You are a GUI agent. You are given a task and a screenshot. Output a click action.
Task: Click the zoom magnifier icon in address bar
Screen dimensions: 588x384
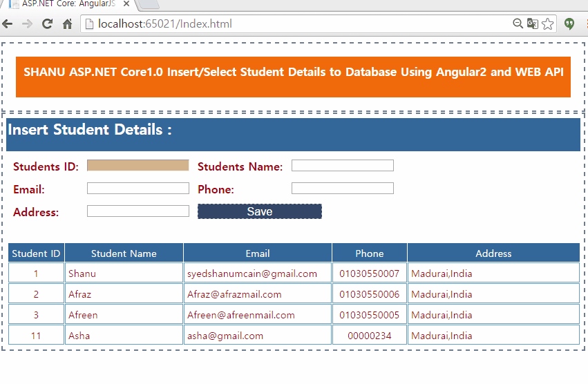[x=518, y=23]
